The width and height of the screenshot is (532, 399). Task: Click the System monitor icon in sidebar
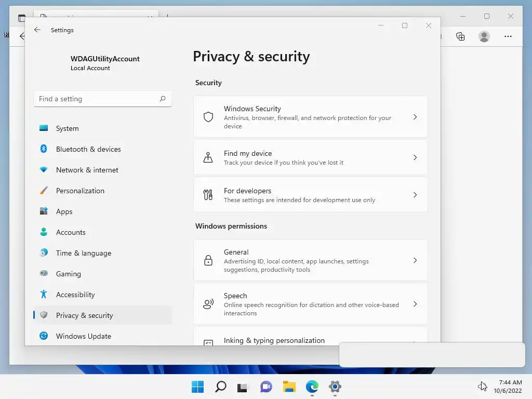[44, 128]
